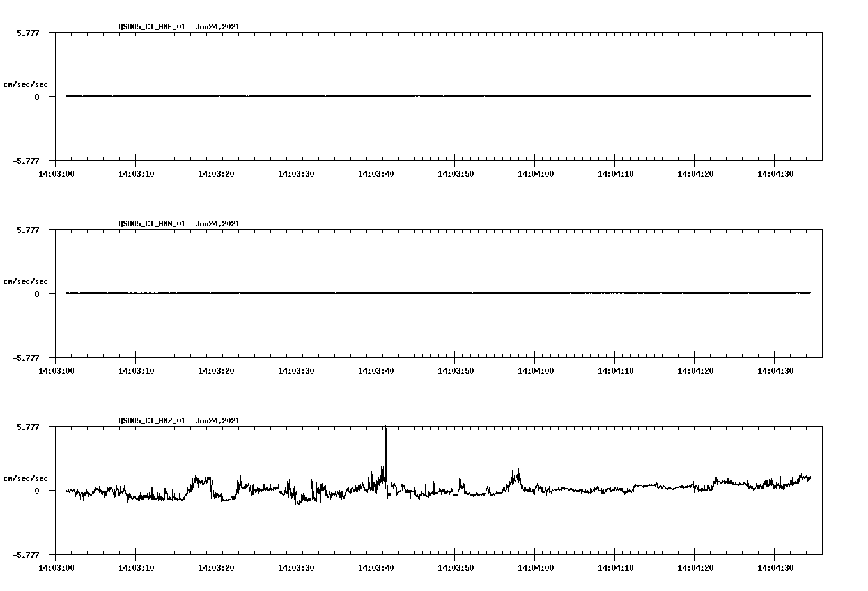Click 14:04:30 time label under HNZ plot

775,568
